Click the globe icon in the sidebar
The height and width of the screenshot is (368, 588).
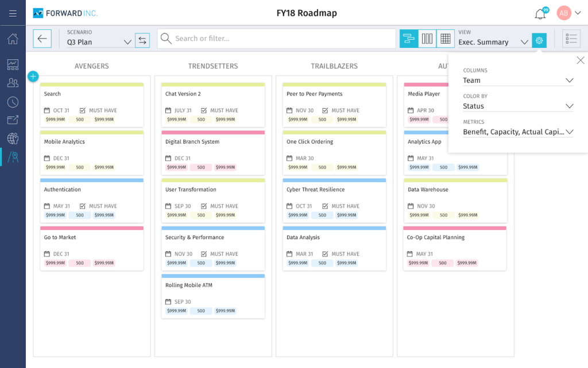tap(13, 139)
